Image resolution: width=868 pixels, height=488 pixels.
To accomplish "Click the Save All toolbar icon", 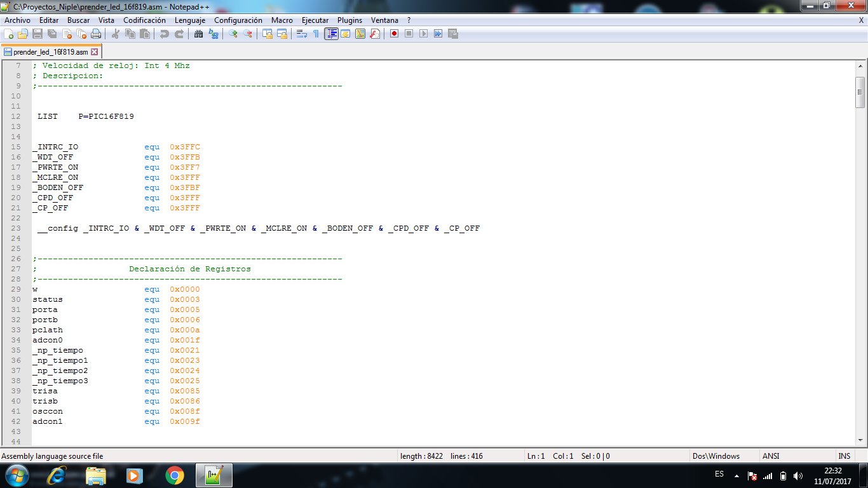I will (x=52, y=34).
